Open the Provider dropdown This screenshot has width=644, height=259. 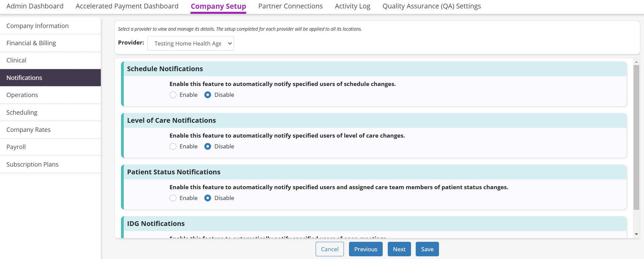click(191, 44)
